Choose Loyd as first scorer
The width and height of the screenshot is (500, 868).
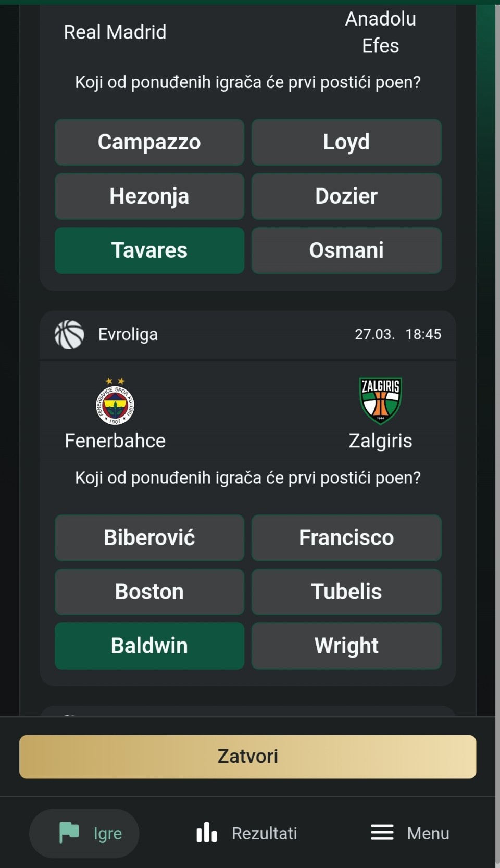346,142
